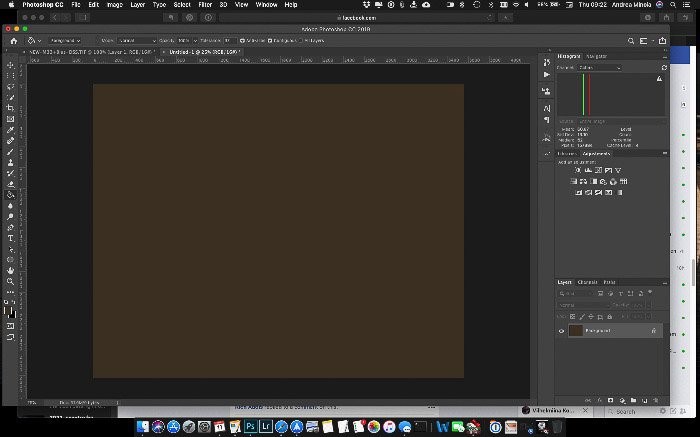Viewport: 700px width, 437px height.
Task: Select the Hand tool
Action: point(10,271)
